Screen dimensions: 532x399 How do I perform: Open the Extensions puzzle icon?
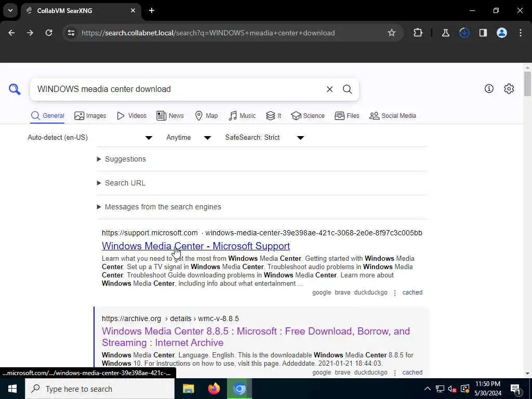[x=418, y=33]
